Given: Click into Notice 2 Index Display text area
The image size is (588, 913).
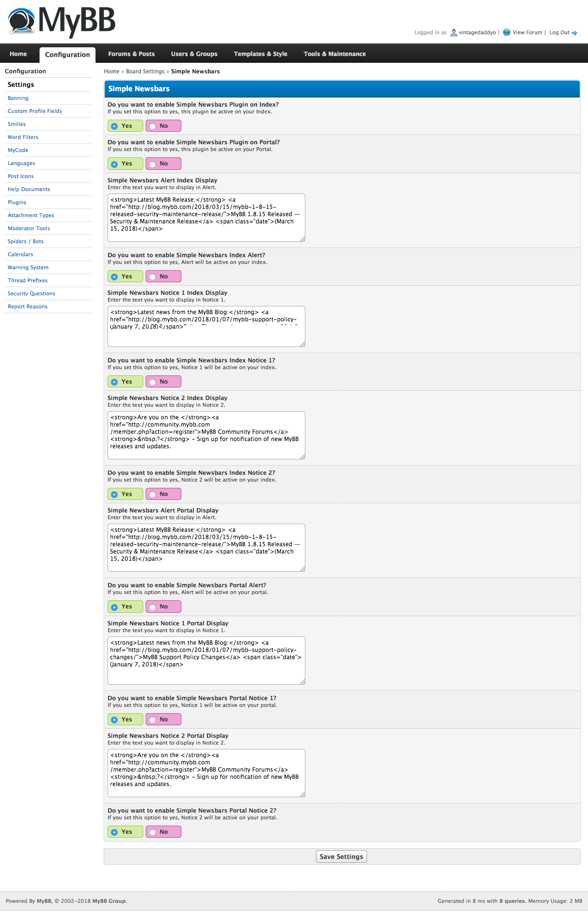Looking at the screenshot, I should 206,435.
